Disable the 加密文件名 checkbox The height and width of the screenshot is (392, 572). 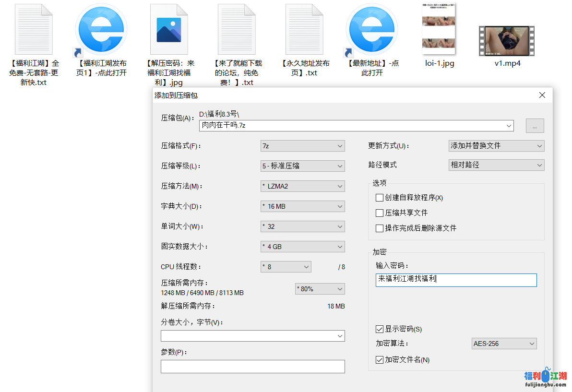(x=380, y=360)
